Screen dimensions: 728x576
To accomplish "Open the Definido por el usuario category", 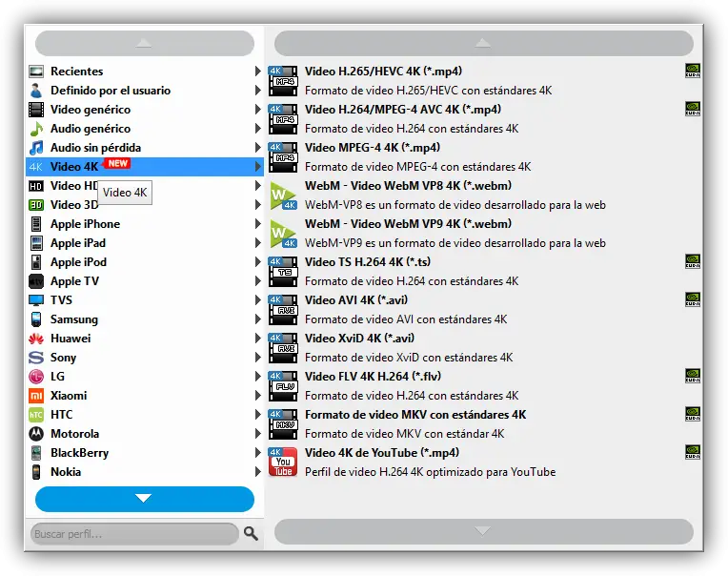I will 145,91.
